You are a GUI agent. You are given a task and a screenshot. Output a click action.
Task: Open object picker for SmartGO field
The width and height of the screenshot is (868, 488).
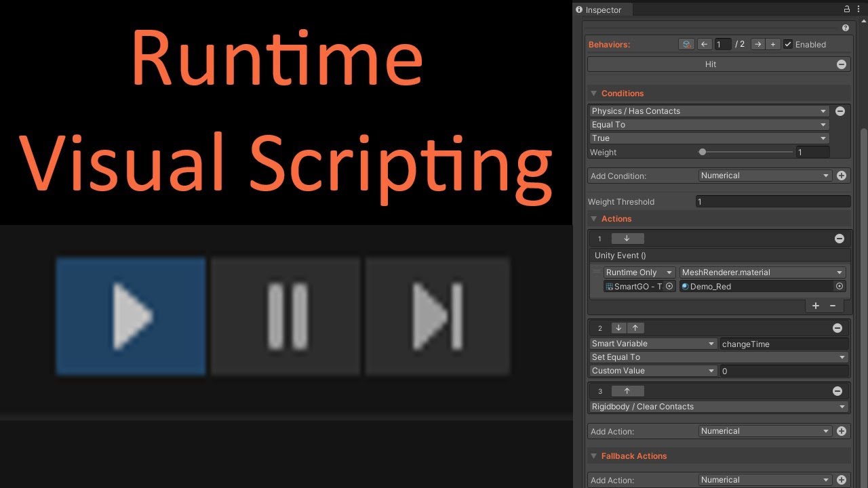tap(669, 287)
